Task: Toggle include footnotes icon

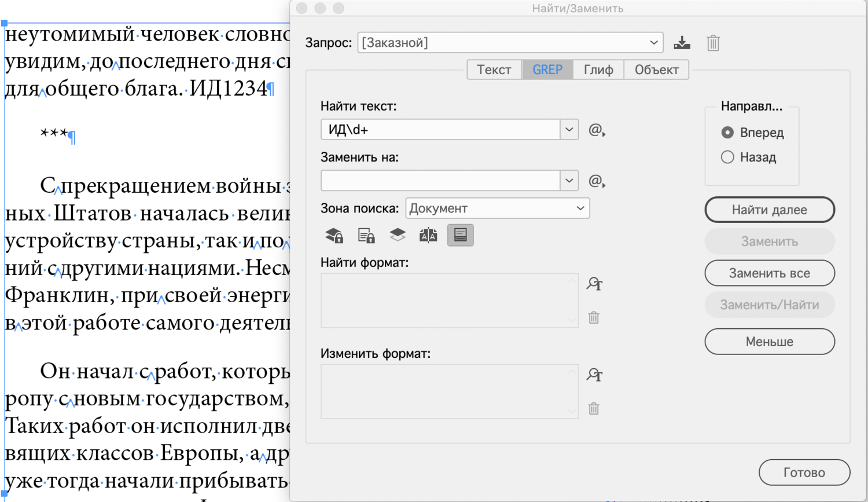Action: 460,235
